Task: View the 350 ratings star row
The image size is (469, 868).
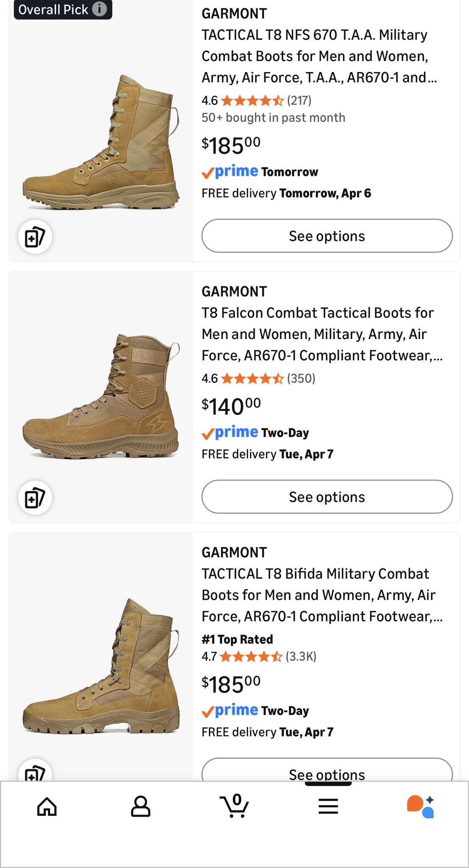Action: [259, 378]
